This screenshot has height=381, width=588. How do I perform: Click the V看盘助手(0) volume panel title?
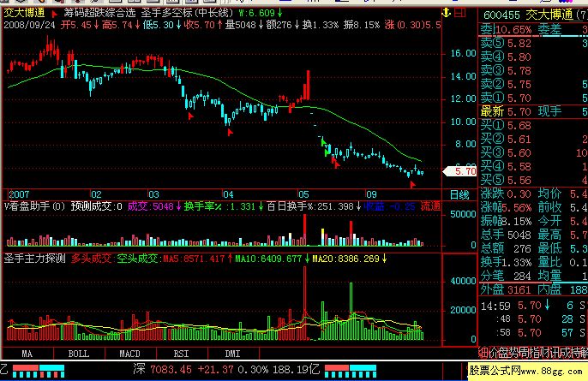(x=34, y=206)
